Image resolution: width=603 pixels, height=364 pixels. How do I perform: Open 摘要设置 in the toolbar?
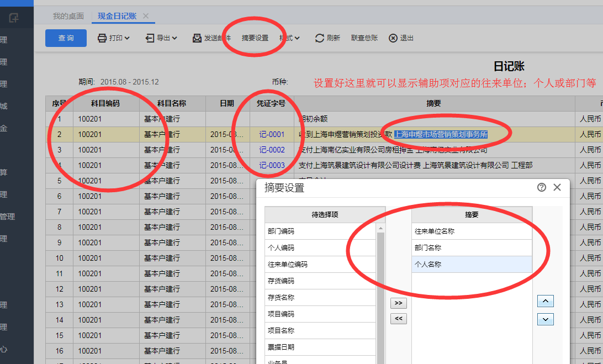[255, 38]
